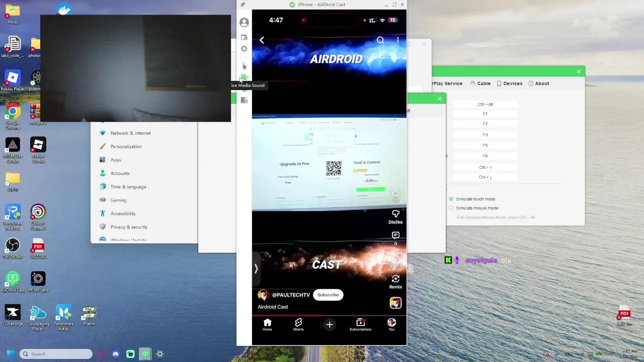
Task: Tap the Dislike button on the Short
Action: coord(395,217)
